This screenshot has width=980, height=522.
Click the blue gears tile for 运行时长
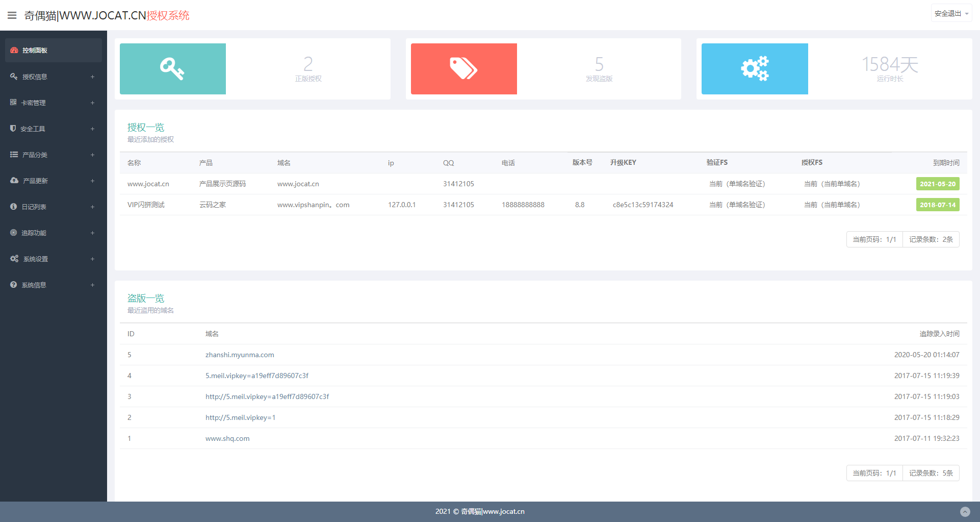coord(755,69)
